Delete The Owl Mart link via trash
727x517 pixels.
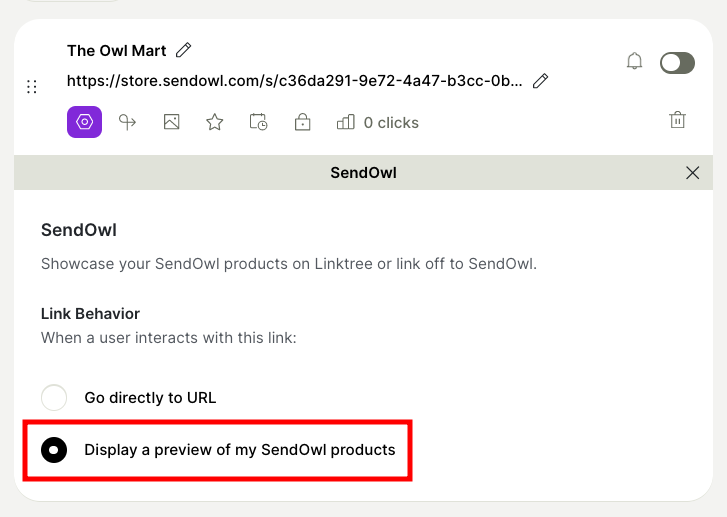click(677, 120)
